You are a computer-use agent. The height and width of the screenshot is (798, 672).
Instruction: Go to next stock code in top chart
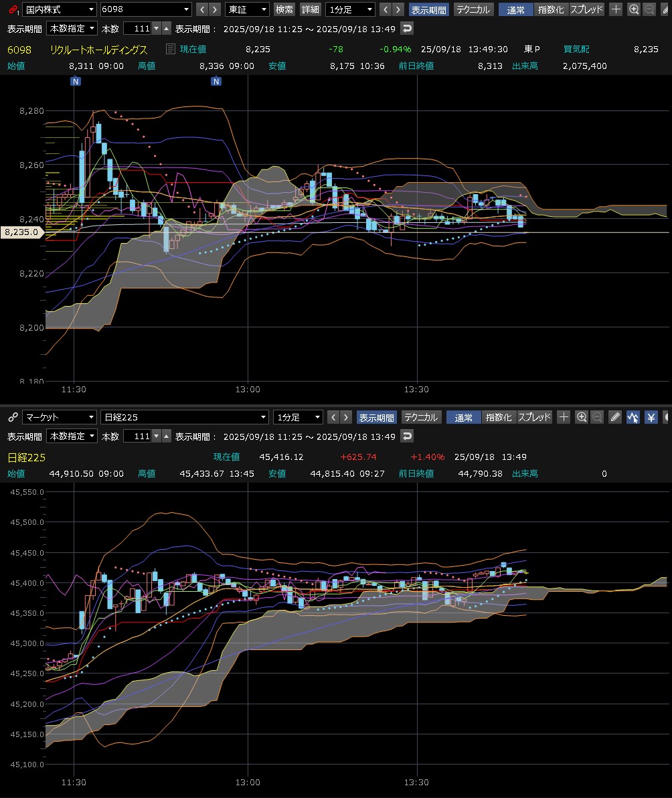click(x=215, y=9)
